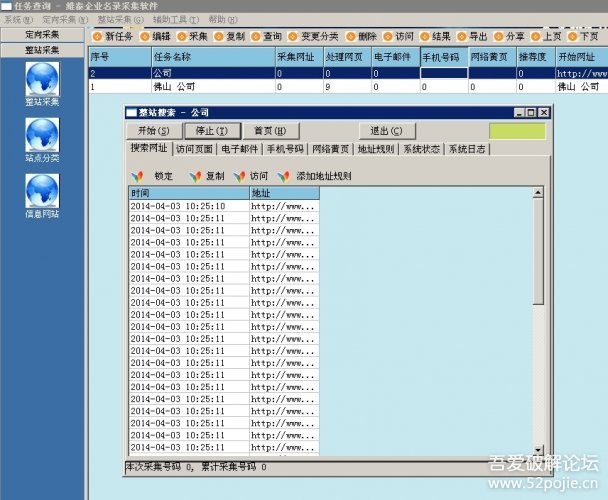Go to next page with 下页
The width and height of the screenshot is (608, 500).
point(583,36)
